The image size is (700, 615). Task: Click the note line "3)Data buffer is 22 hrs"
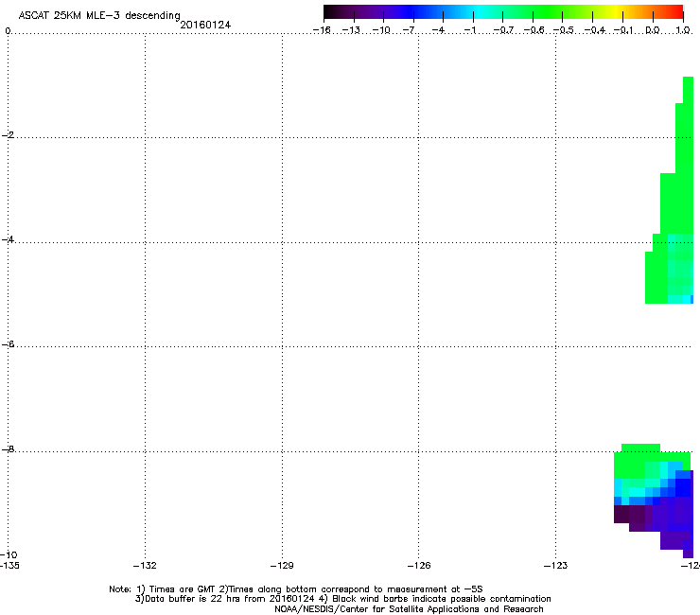tap(342, 599)
